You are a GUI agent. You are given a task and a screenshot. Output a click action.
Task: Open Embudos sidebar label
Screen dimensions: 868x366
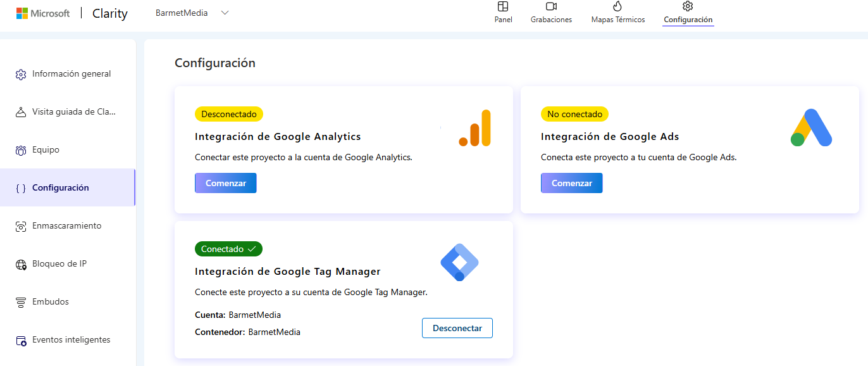click(x=51, y=302)
